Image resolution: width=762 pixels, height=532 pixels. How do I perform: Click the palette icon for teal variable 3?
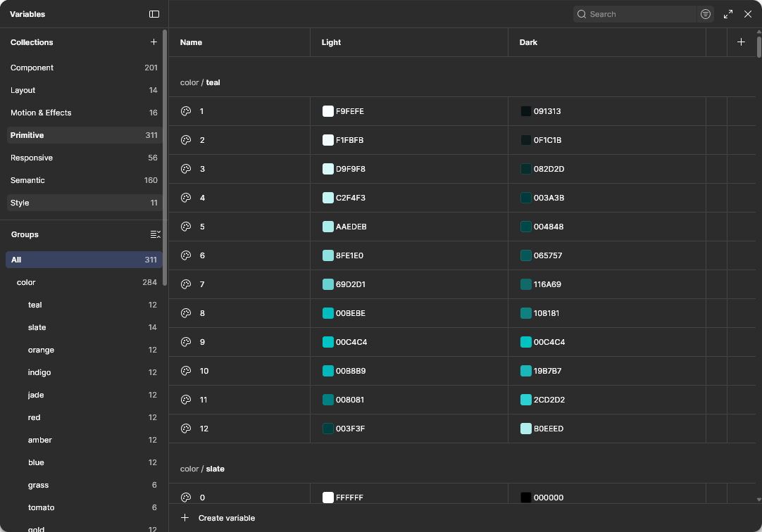tap(186, 169)
